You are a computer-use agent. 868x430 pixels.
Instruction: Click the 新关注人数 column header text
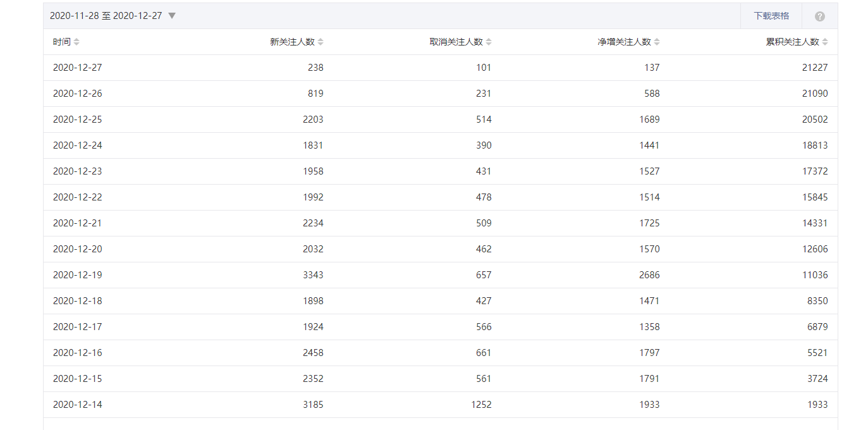point(292,42)
